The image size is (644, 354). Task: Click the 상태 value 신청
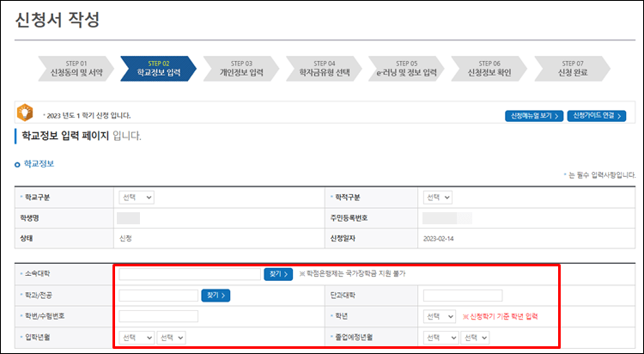click(125, 239)
